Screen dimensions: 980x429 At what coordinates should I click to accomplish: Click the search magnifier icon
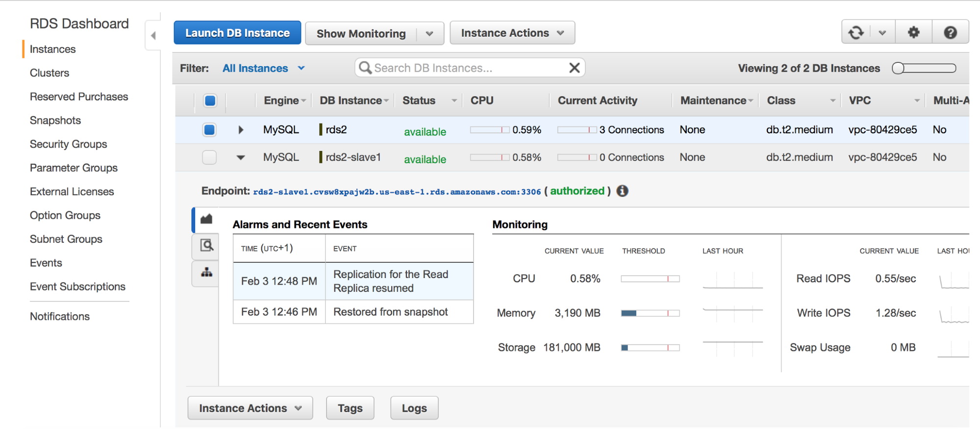(x=365, y=68)
